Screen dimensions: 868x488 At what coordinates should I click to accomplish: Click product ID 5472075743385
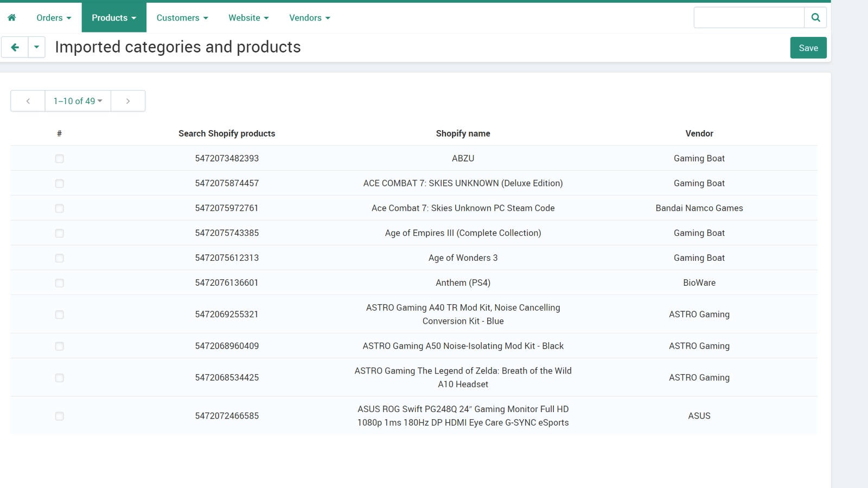[x=227, y=233]
